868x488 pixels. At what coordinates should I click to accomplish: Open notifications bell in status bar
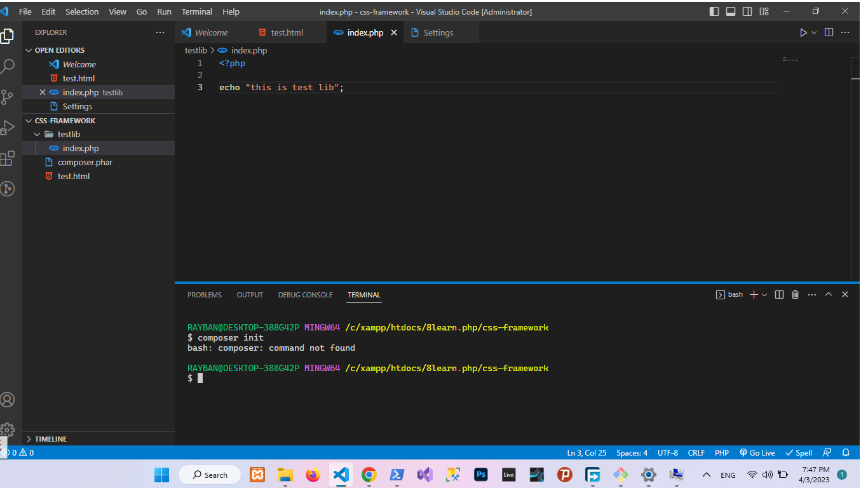(x=846, y=453)
